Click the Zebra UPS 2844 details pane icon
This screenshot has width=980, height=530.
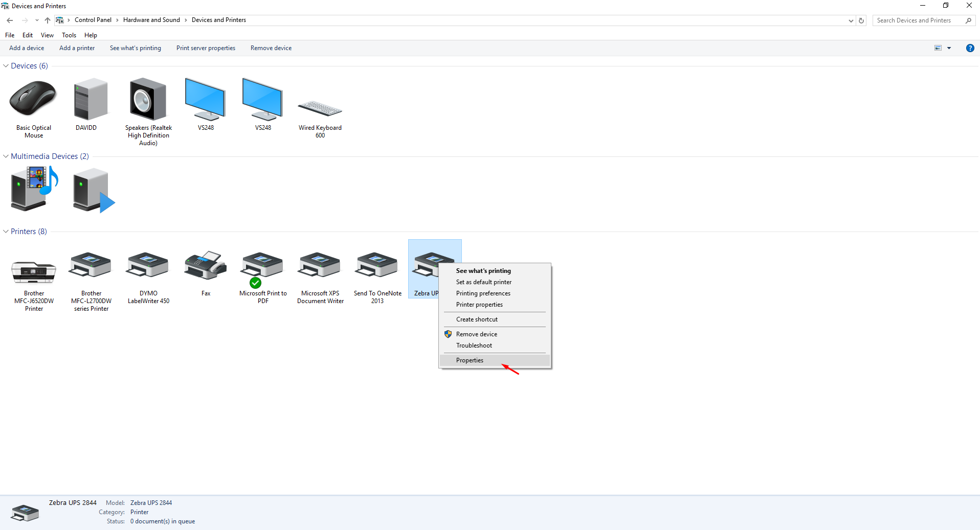25,513
